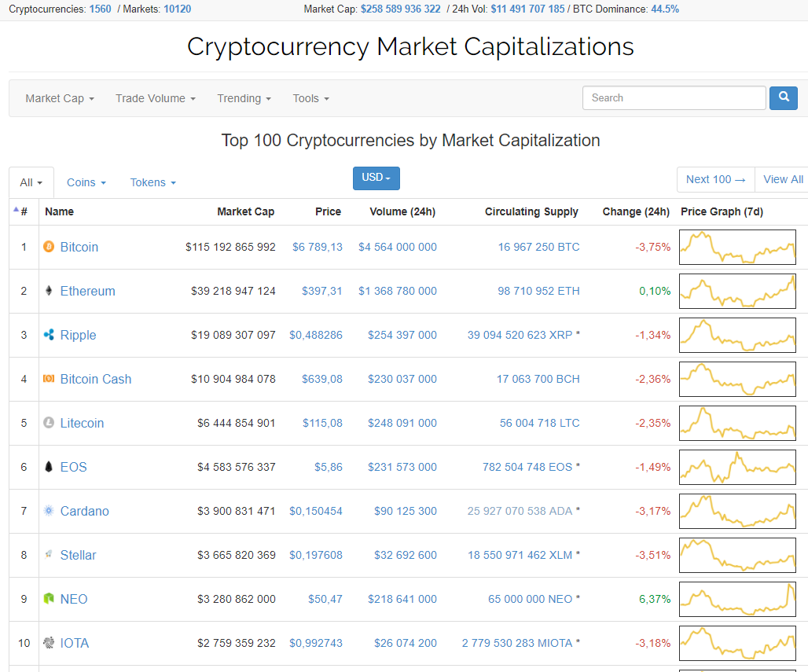Click the Bitcoin logo icon
Image resolution: width=808 pixels, height=672 pixels.
[49, 247]
